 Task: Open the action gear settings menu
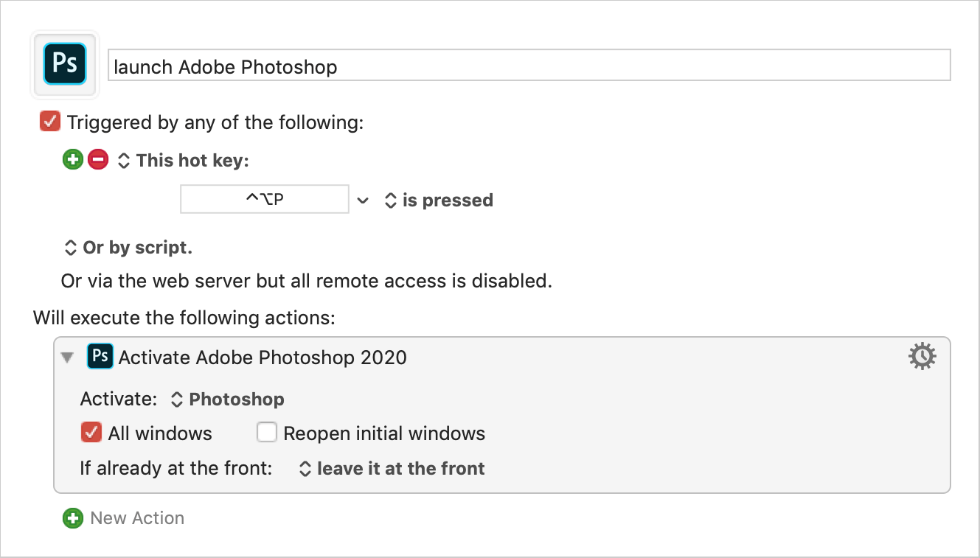click(922, 357)
